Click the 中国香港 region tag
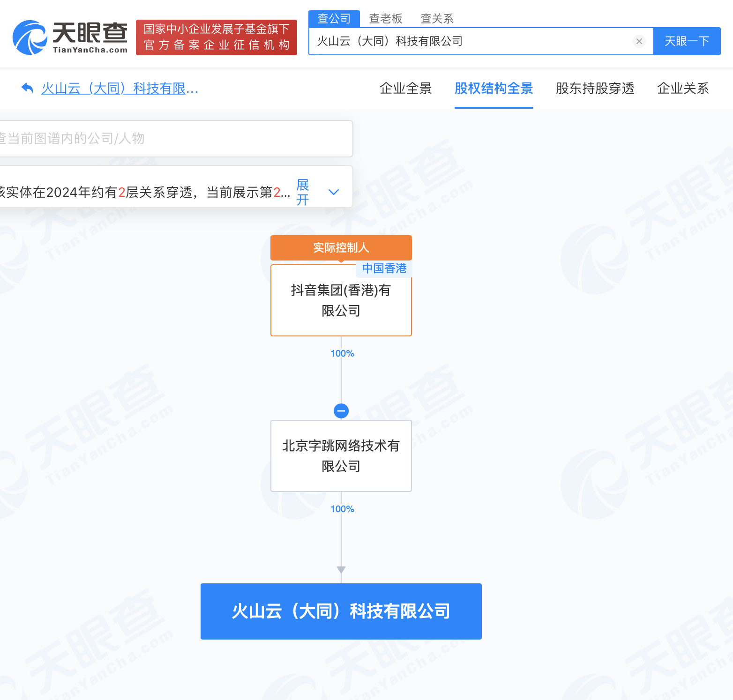This screenshot has height=700, width=733. click(384, 268)
